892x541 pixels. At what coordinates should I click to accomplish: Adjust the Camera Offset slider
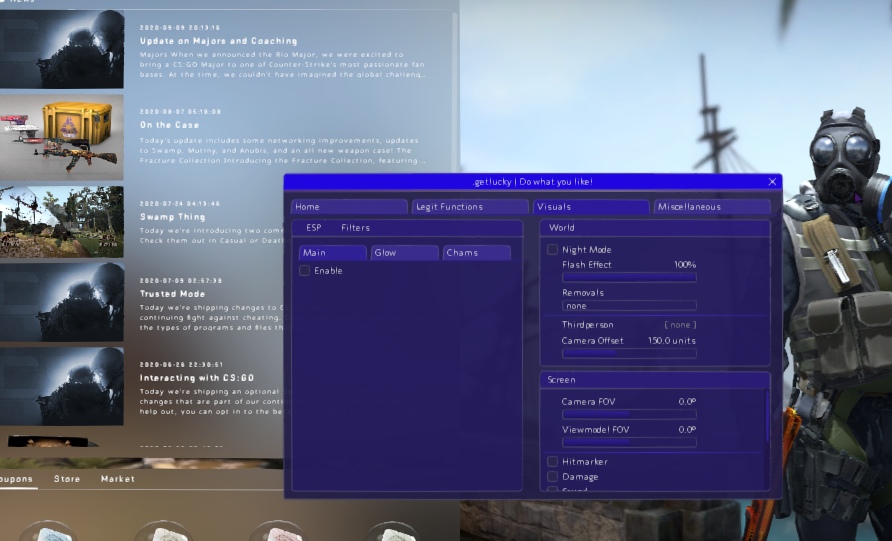coord(629,353)
